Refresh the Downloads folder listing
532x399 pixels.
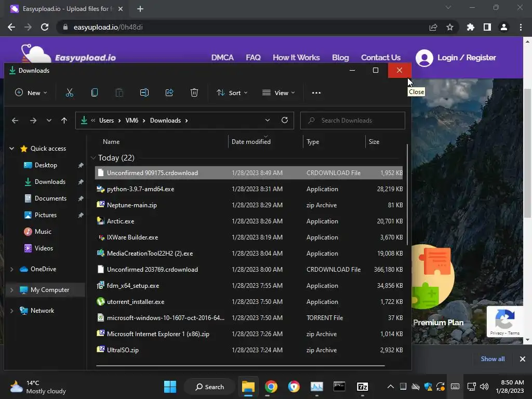click(285, 120)
